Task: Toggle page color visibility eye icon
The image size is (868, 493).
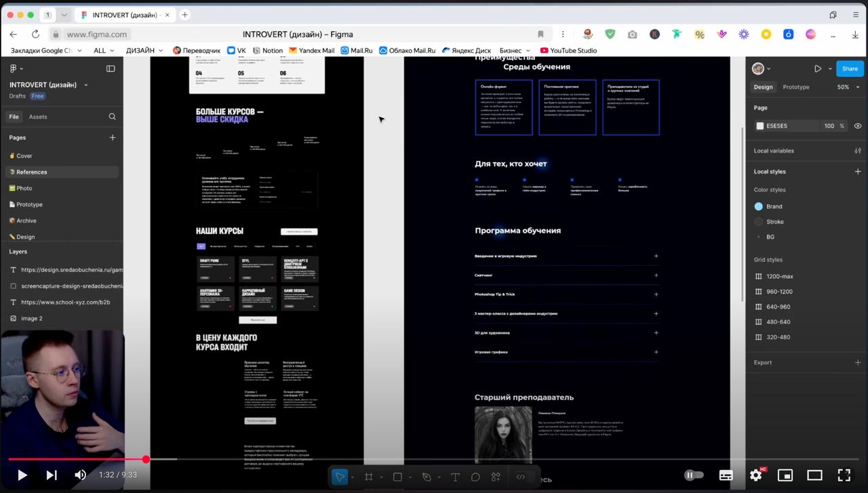Action: click(x=858, y=126)
